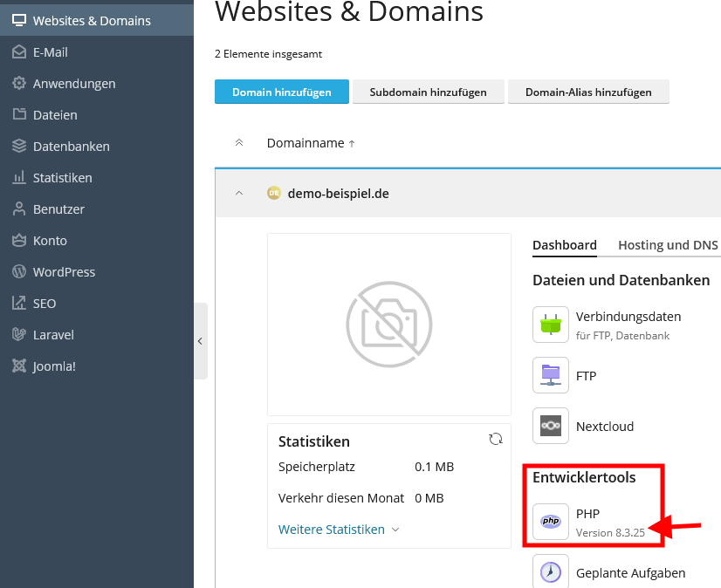The image size is (721, 588).
Task: Click the Subdomain hinzufügen button
Action: tap(428, 91)
